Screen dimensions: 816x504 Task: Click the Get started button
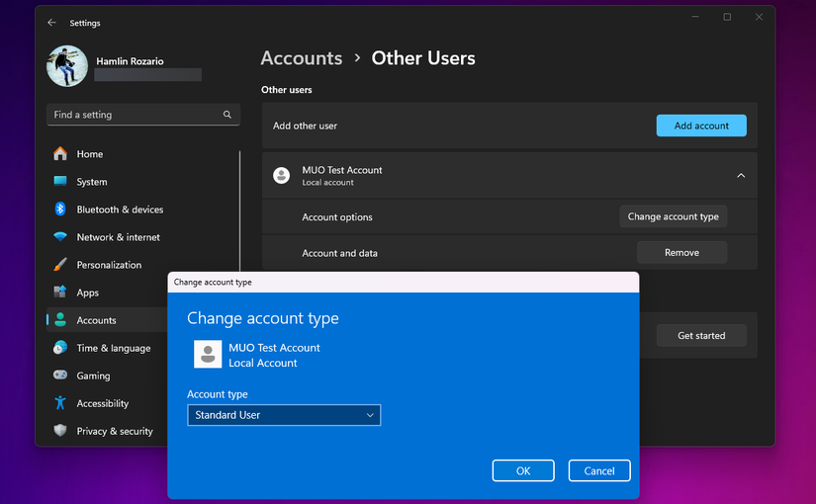coord(701,335)
